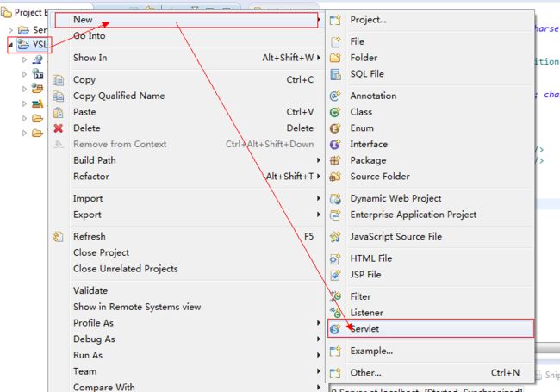Click the Paste clipboard icon
The image size is (560, 392).
point(59,112)
